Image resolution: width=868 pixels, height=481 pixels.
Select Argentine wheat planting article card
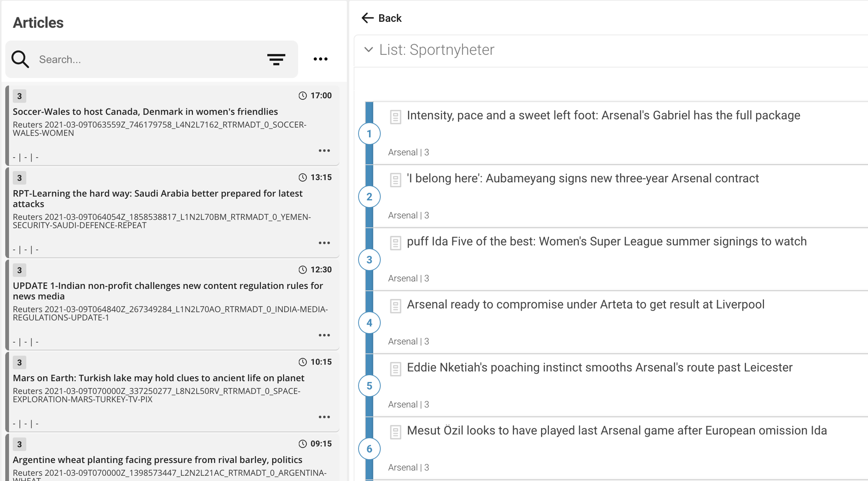[x=157, y=460]
